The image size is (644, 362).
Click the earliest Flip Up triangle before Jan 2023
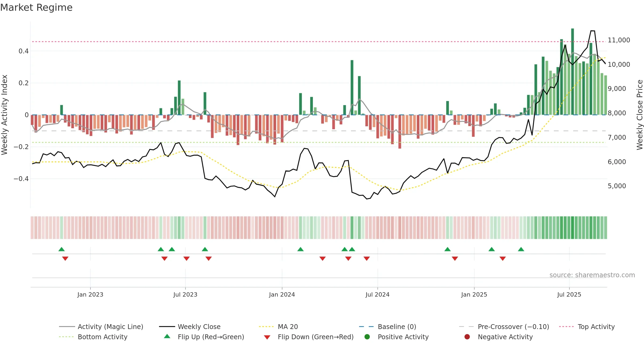coord(61,249)
